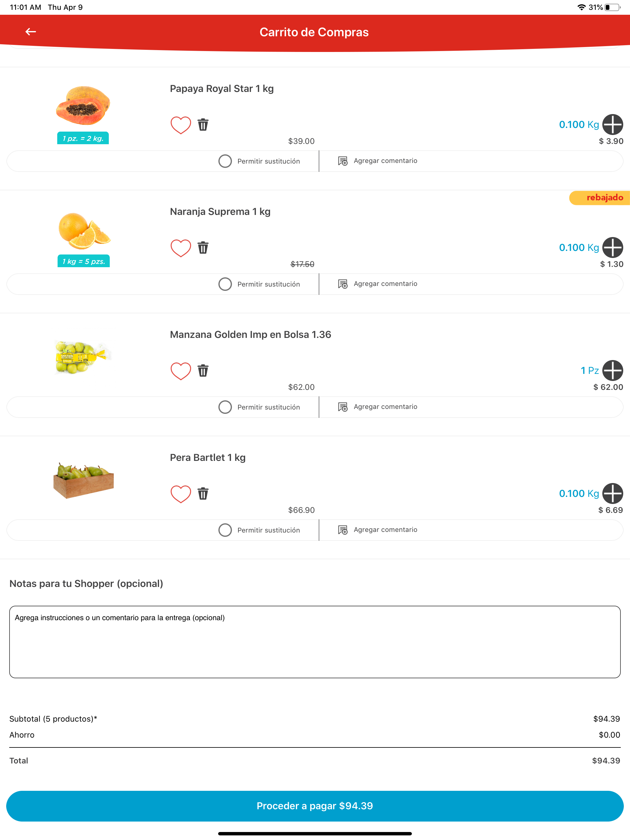
Task: Delete Naranja Suprema from the cart
Action: click(203, 248)
